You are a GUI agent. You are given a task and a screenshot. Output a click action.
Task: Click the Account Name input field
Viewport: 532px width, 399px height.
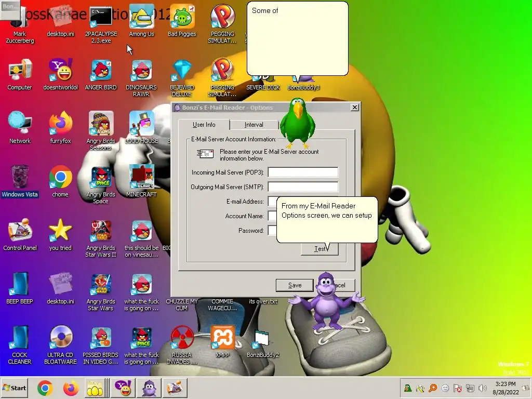[272, 216]
